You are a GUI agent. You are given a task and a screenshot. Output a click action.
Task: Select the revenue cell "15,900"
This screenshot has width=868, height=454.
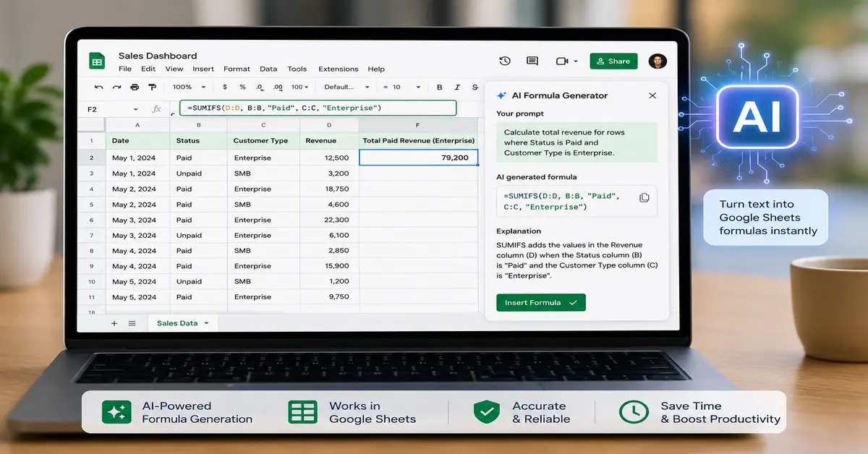coord(329,266)
